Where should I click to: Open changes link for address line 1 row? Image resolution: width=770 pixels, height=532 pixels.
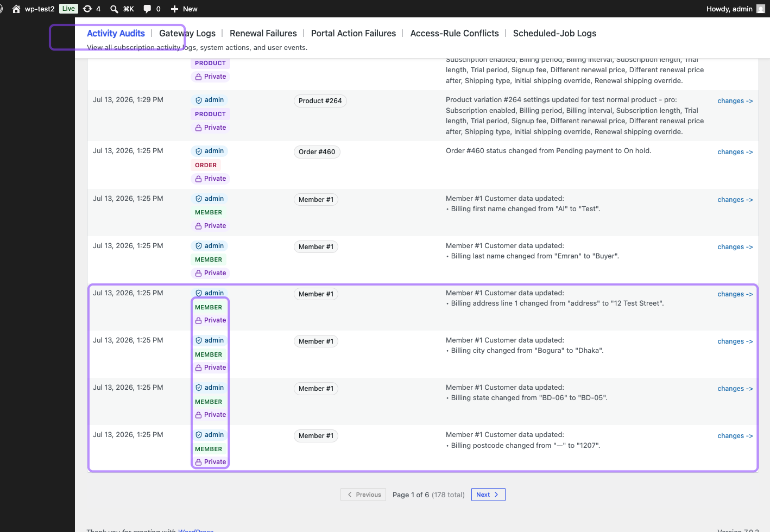click(735, 294)
